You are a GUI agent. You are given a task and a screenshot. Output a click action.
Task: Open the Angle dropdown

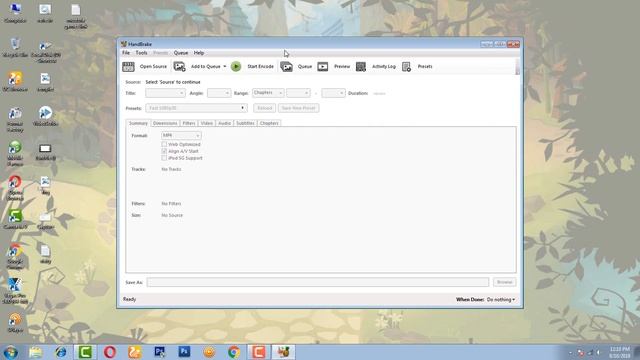(x=219, y=93)
